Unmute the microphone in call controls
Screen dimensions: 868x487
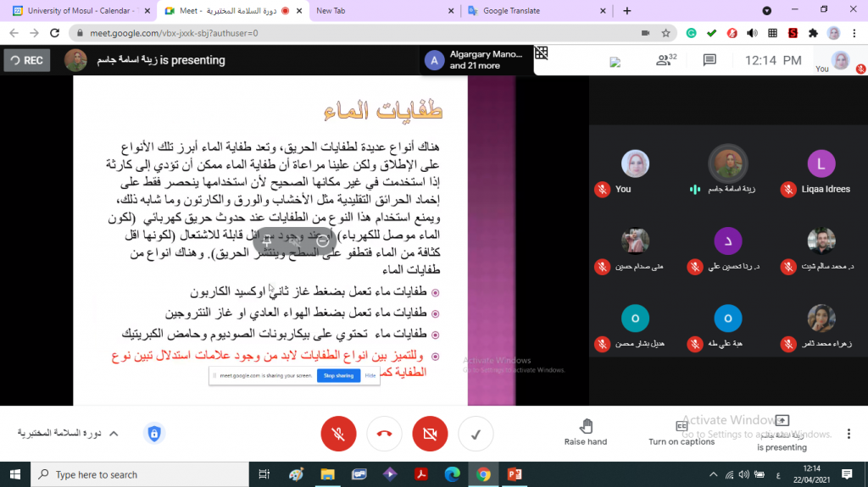(338, 434)
